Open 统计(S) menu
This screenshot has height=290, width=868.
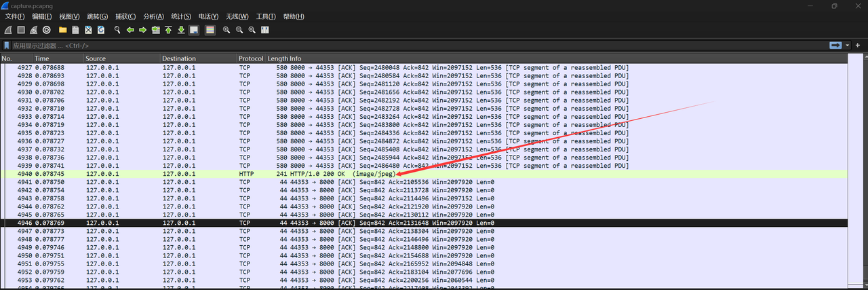181,16
